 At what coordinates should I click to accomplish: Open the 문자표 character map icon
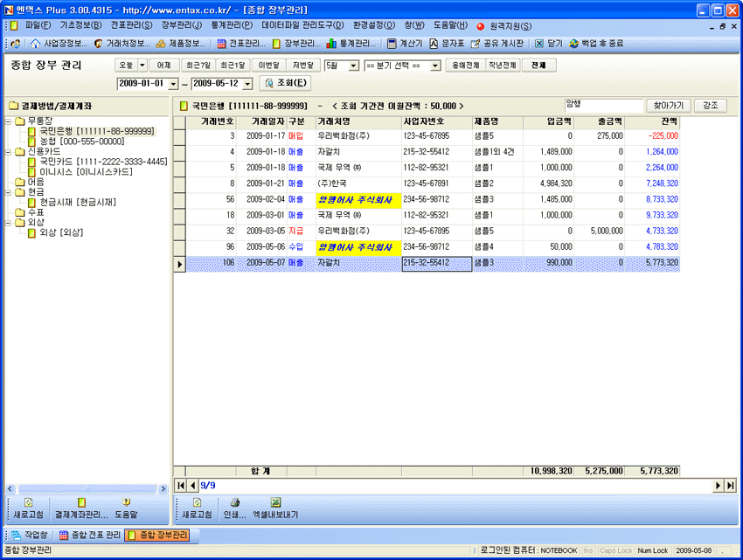click(x=433, y=44)
